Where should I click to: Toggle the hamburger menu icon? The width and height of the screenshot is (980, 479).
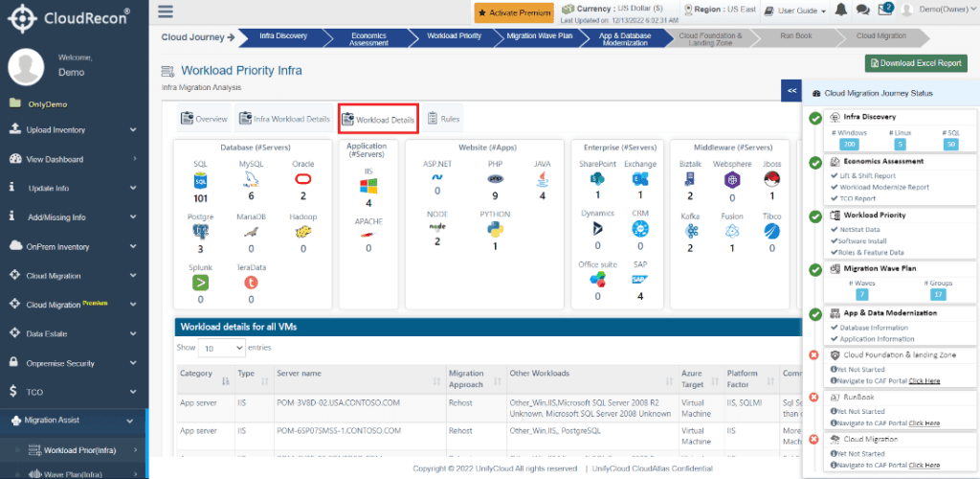[x=166, y=11]
